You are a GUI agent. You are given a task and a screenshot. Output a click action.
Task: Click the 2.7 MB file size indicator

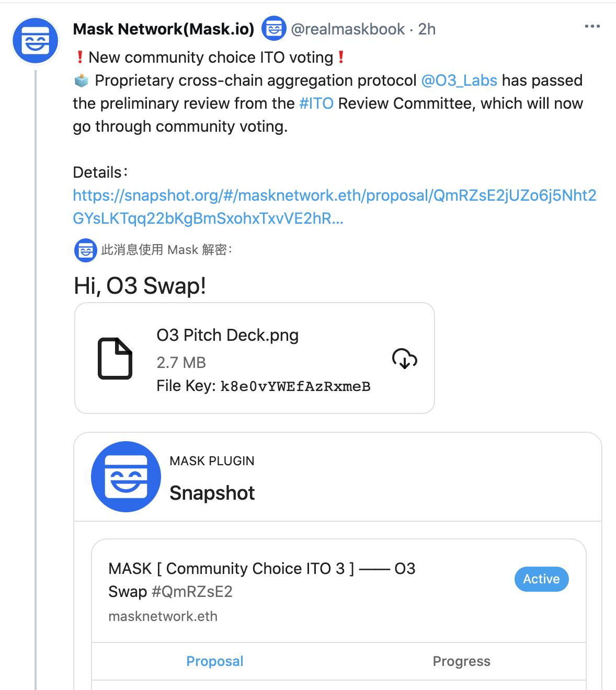pos(181,362)
